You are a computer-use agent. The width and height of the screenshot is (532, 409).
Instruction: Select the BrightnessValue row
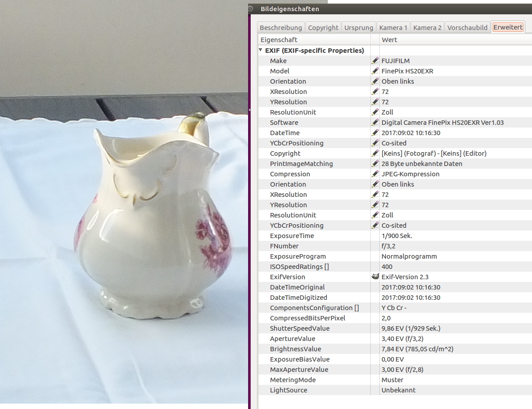coord(395,349)
